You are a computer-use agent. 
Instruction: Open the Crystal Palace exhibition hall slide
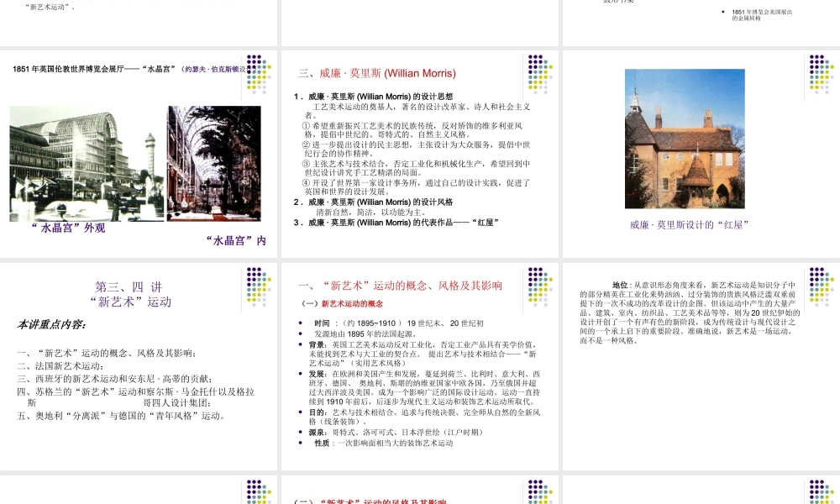click(139, 155)
